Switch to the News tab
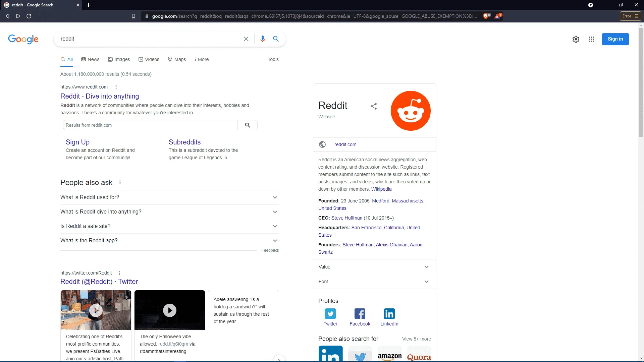Screen dimensions: 644x362 tap(90, 59)
